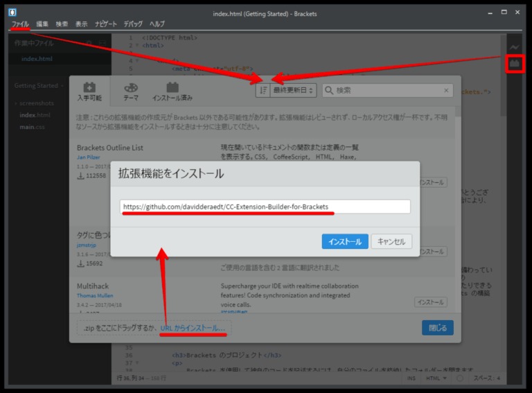The width and height of the screenshot is (532, 393).
Task: Open the ファイル (File) menu
Action: pyautogui.click(x=20, y=24)
